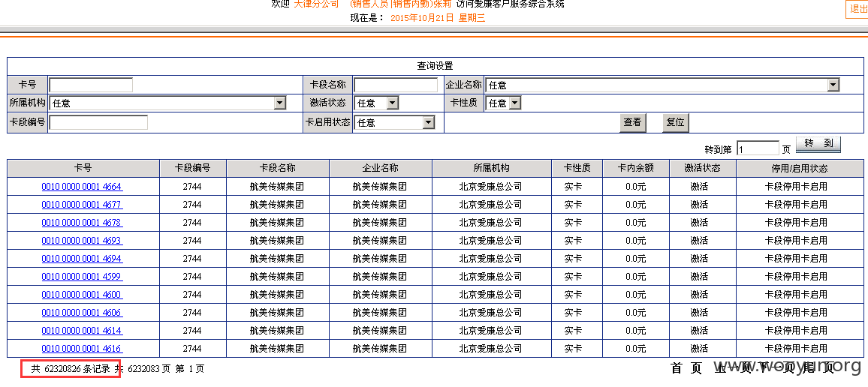Click the 转到 go-to-page button
The width and height of the screenshot is (868, 387).
pyautogui.click(x=818, y=144)
